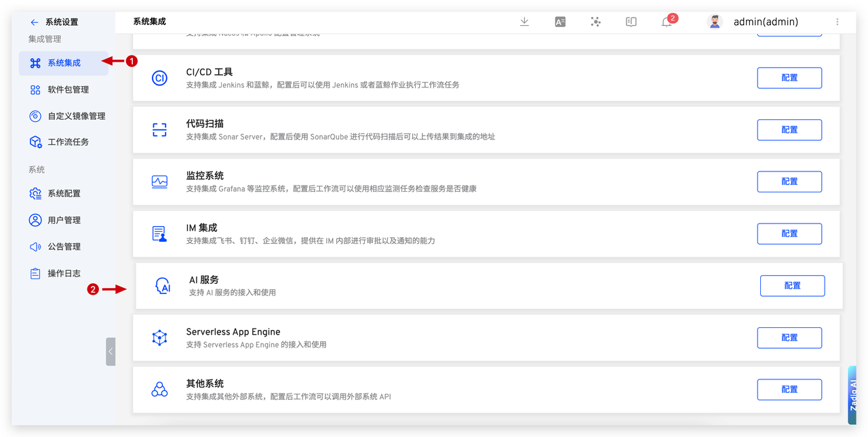Collapse the left sidebar panel
This screenshot has width=868, height=437.
(x=111, y=352)
